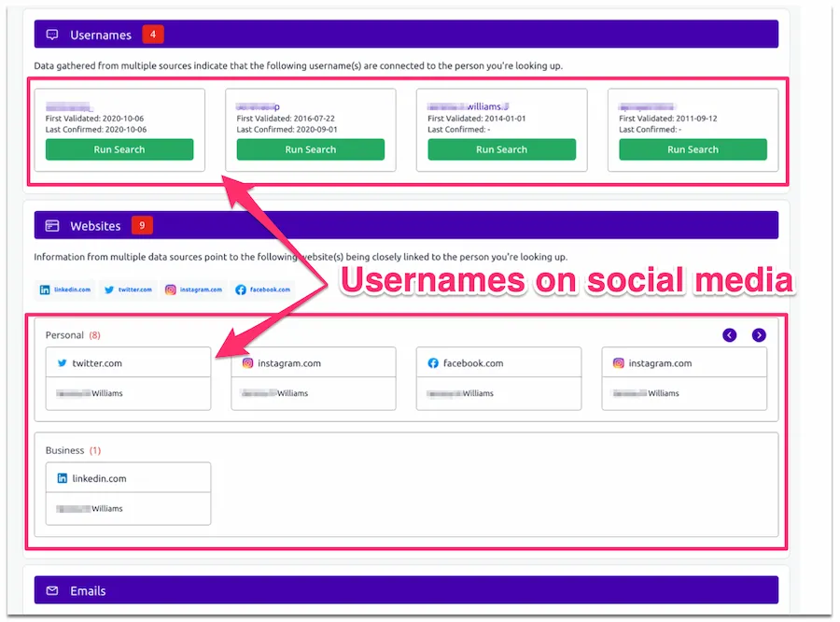840x622 pixels.
Task: Click the red count badge next to Websites
Action: (140, 225)
